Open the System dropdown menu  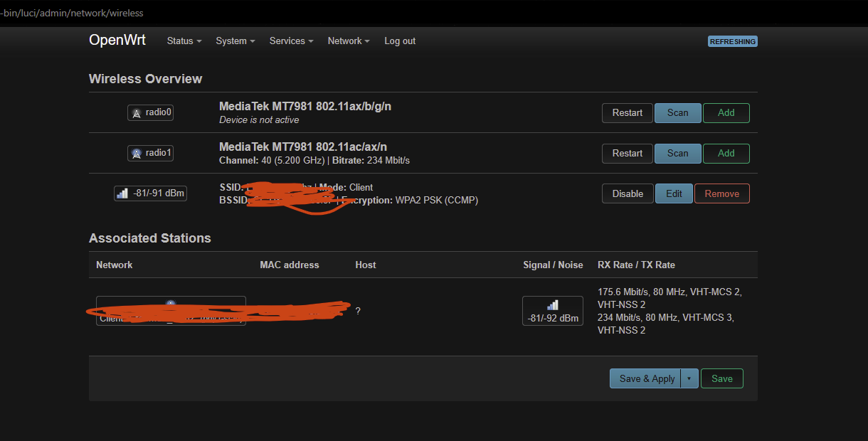pyautogui.click(x=235, y=41)
